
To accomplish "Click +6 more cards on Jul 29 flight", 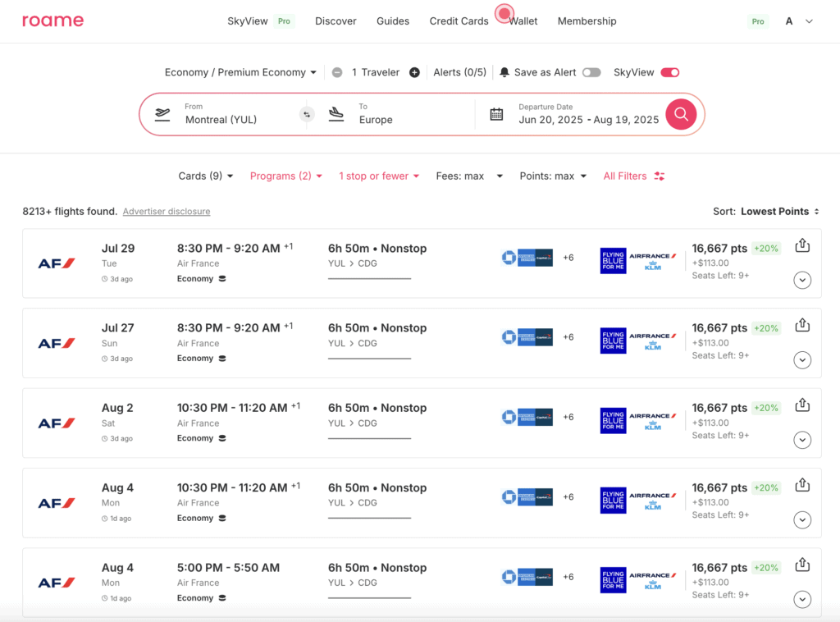I will (x=568, y=258).
